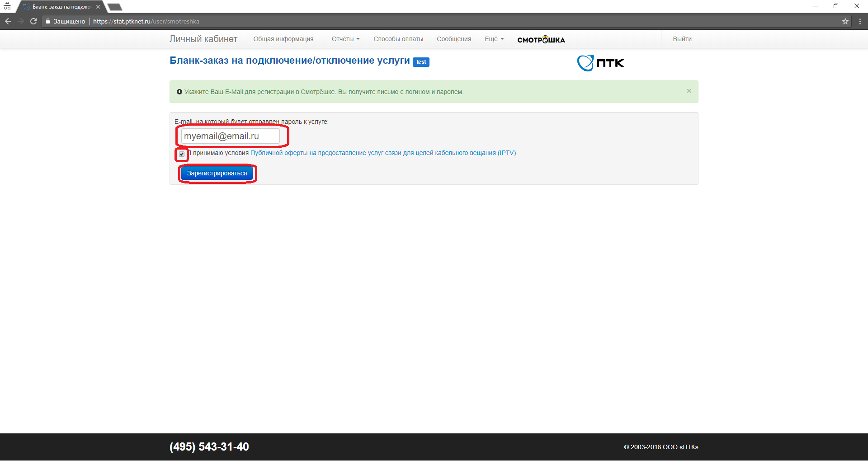This screenshot has height=470, width=868.
Task: Click the info icon in green alert
Action: pos(179,92)
